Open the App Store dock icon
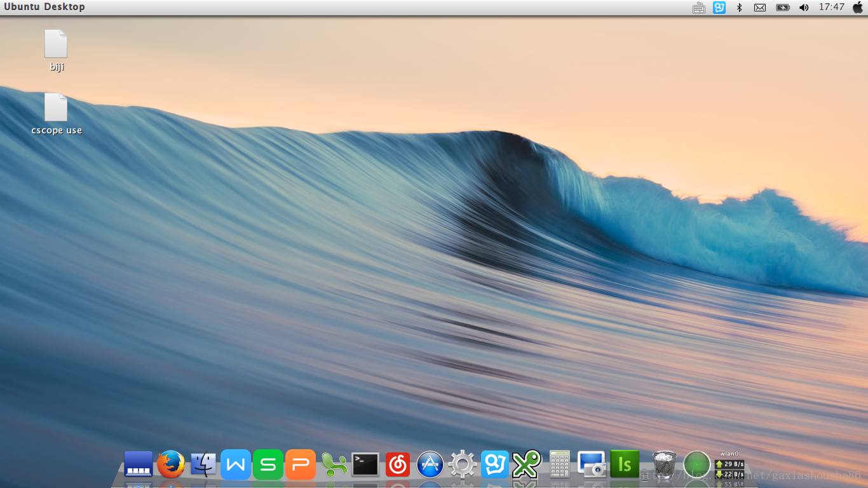Image resolution: width=868 pixels, height=488 pixels. pyautogui.click(x=430, y=464)
